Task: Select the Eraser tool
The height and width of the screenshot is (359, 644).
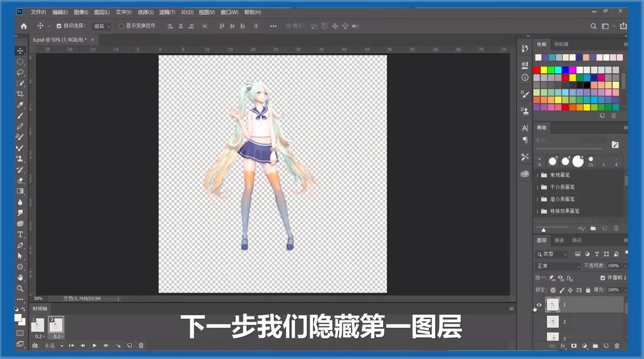Action: point(20,180)
